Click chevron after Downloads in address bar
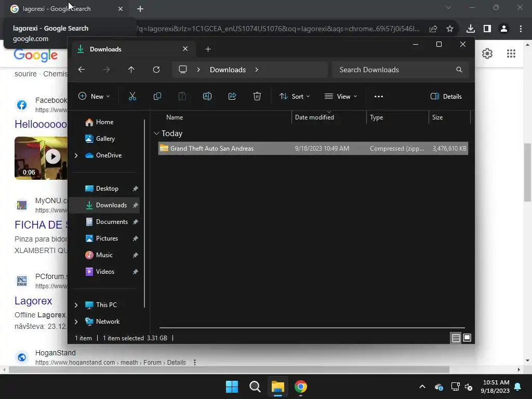Viewport: 532px width, 399px height. [257, 70]
